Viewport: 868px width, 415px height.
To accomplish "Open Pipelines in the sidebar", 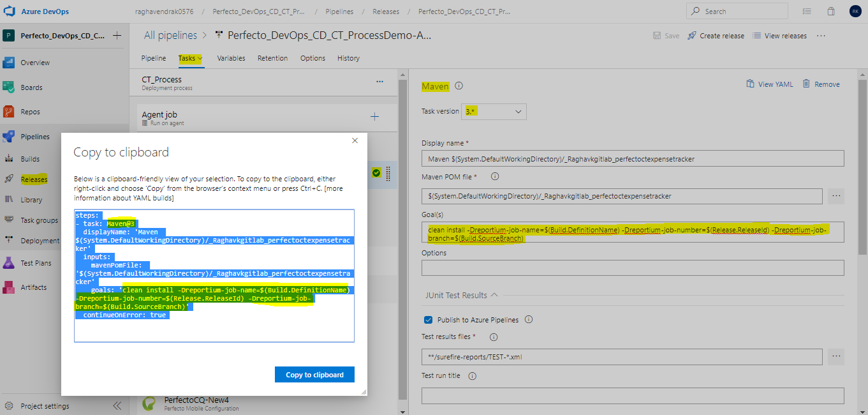I will point(35,137).
